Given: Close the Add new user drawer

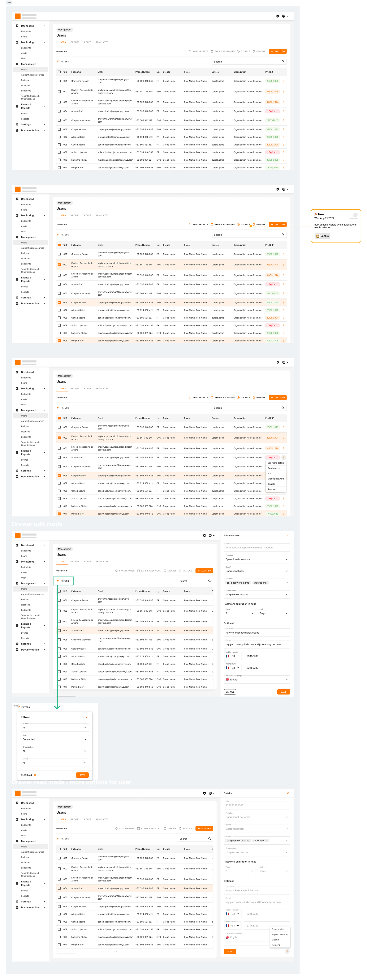Looking at the screenshot, I should coord(287,535).
